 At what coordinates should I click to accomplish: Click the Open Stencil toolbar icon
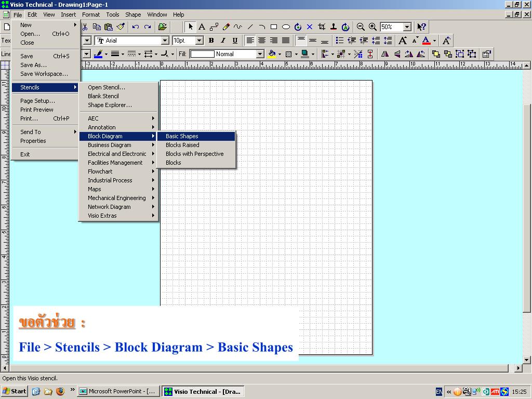click(163, 27)
